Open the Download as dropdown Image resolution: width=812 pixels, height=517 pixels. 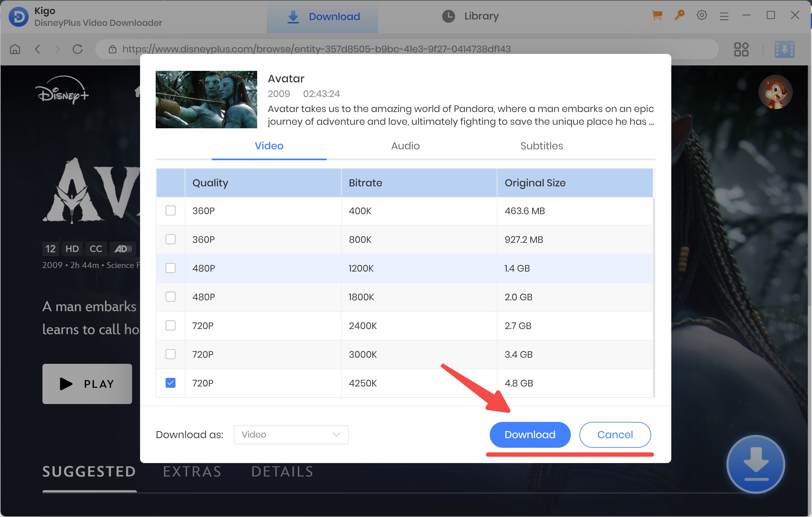[291, 434]
